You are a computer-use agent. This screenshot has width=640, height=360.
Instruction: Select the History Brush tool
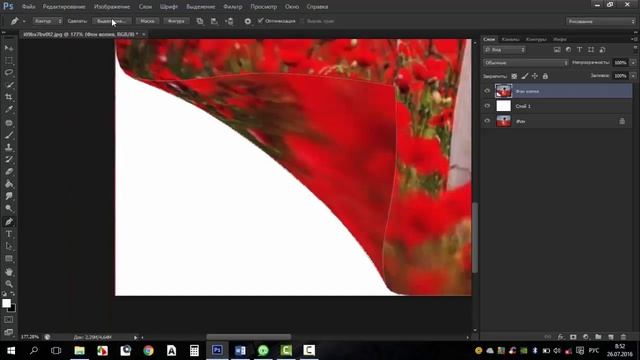tap(9, 160)
